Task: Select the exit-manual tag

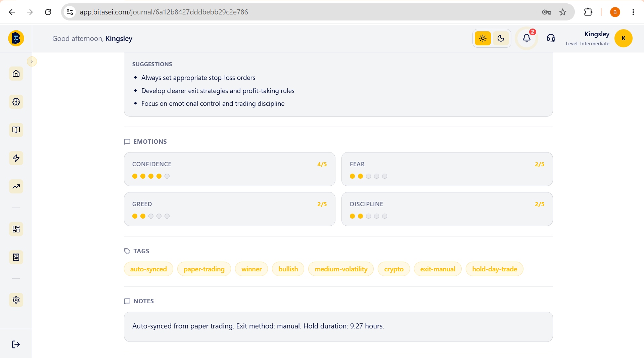Action: click(438, 269)
